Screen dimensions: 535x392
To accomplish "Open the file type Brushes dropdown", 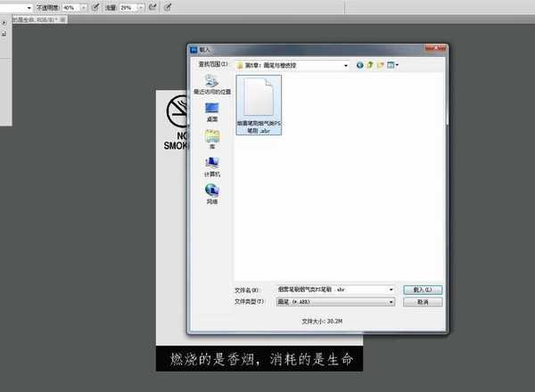I will point(391,302).
